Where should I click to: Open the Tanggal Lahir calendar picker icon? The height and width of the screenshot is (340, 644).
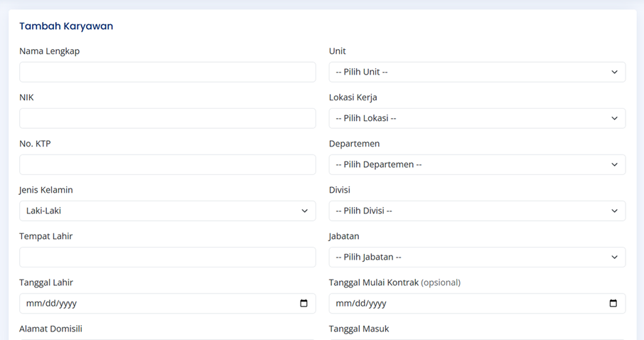304,304
